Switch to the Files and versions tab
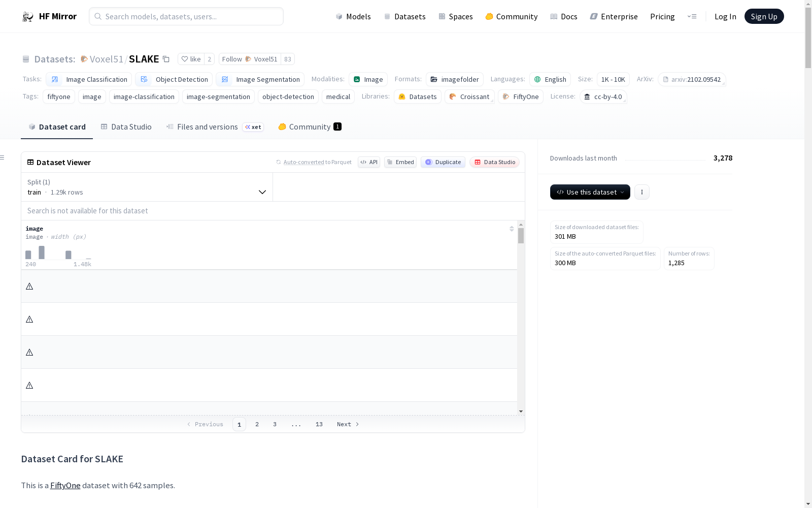This screenshot has width=812, height=508. coord(215,127)
